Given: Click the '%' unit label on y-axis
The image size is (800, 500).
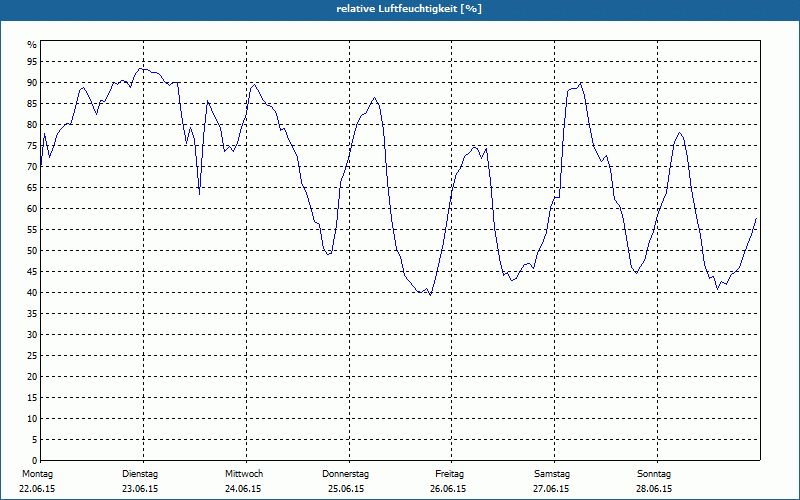Looking at the screenshot, I should (x=32, y=45).
